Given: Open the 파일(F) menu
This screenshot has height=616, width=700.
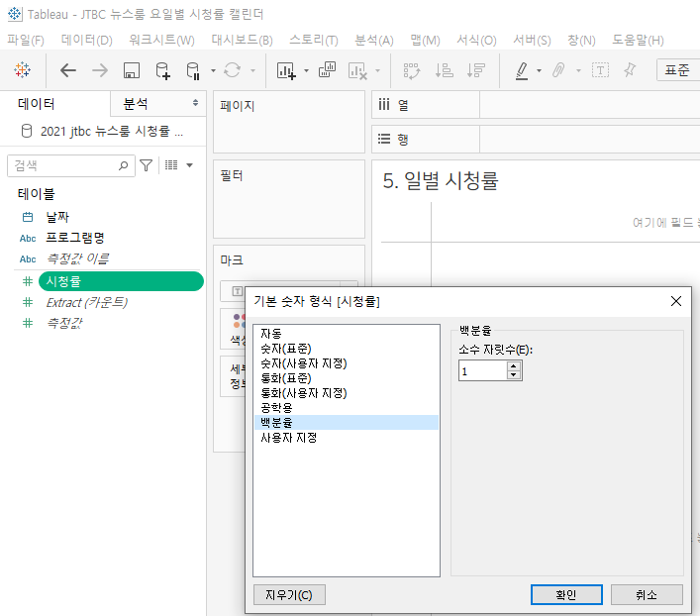Looking at the screenshot, I should (x=26, y=41).
